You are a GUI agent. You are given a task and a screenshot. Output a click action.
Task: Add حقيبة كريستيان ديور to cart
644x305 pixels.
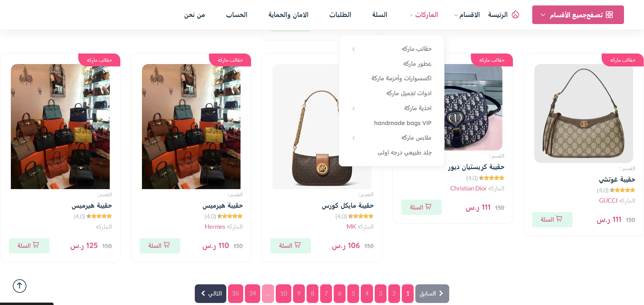point(421,207)
